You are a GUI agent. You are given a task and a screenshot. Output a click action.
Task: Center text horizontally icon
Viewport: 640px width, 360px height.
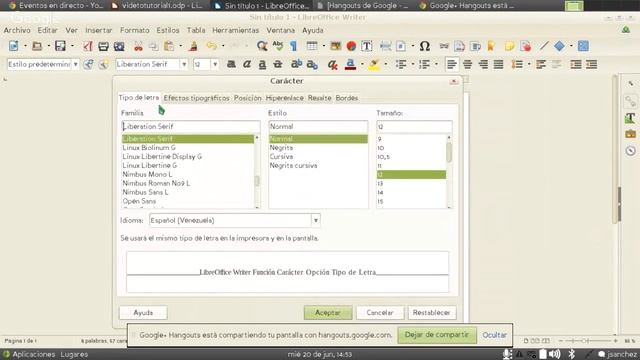pyautogui.click(x=467, y=64)
